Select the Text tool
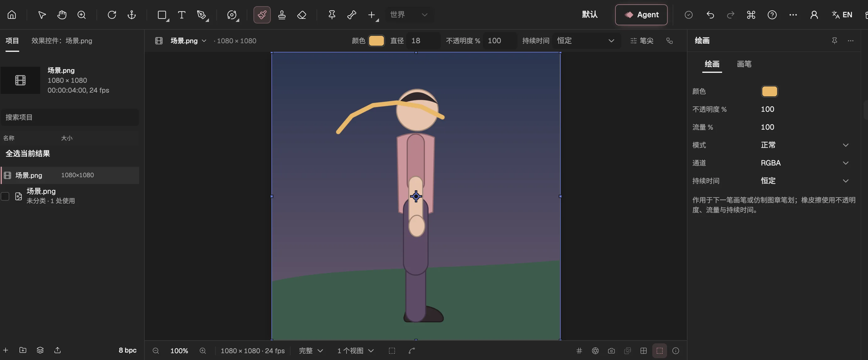The width and height of the screenshot is (868, 360). tap(182, 15)
